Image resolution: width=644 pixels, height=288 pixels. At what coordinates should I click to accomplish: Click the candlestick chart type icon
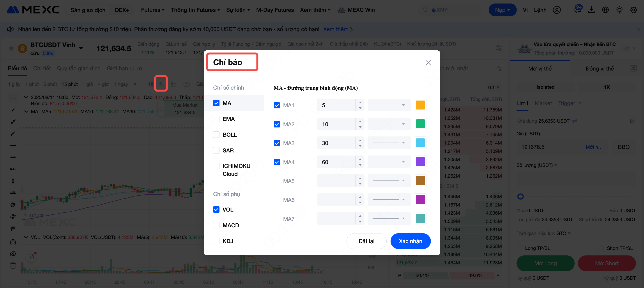(x=150, y=84)
